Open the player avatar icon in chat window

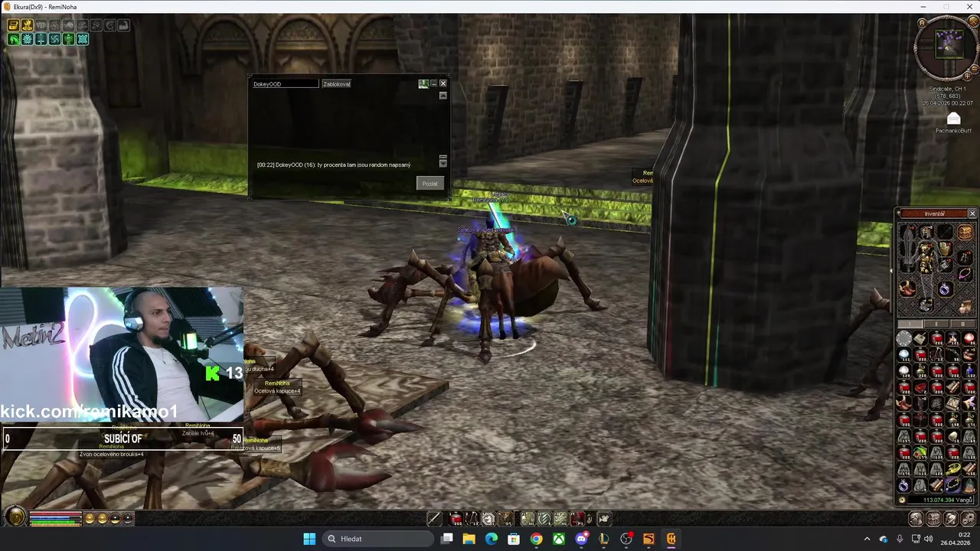pos(423,83)
